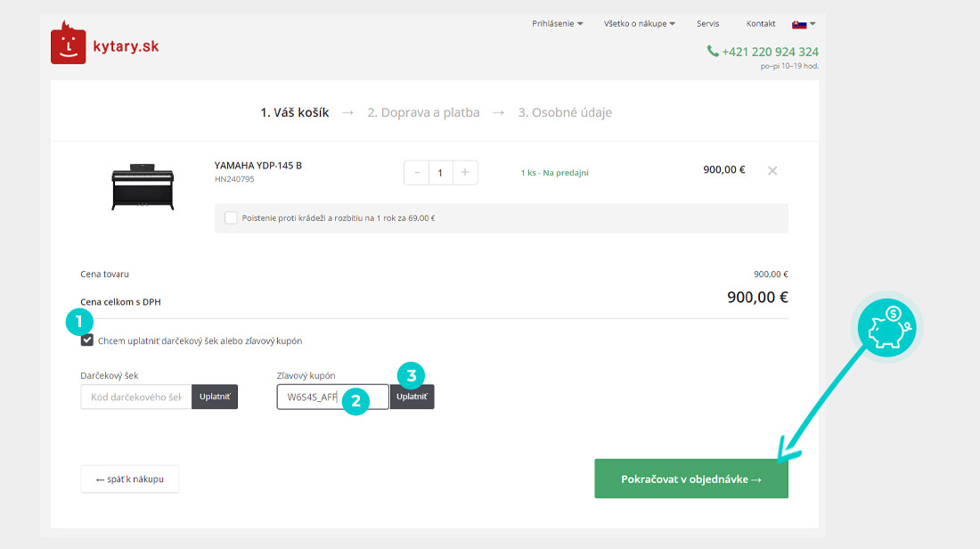Click the Cena tovaru label
Viewport: 980px width, 549px height.
104,274
